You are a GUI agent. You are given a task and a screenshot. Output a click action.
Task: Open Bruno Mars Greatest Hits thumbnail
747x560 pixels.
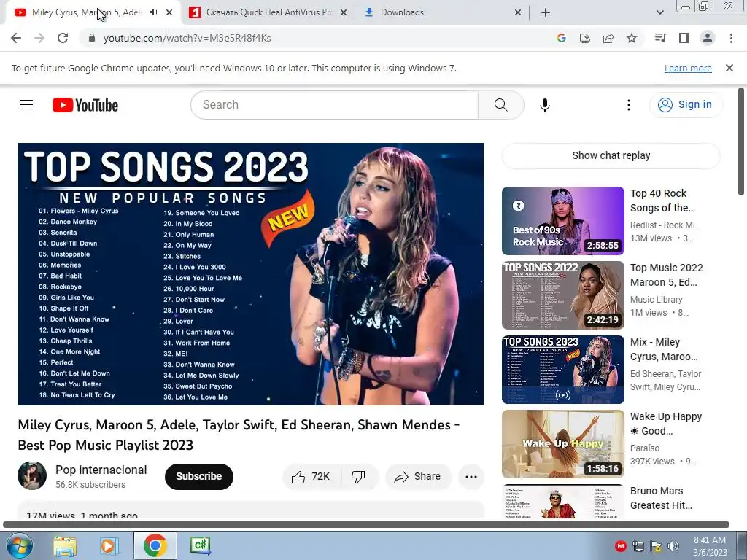tap(562, 502)
